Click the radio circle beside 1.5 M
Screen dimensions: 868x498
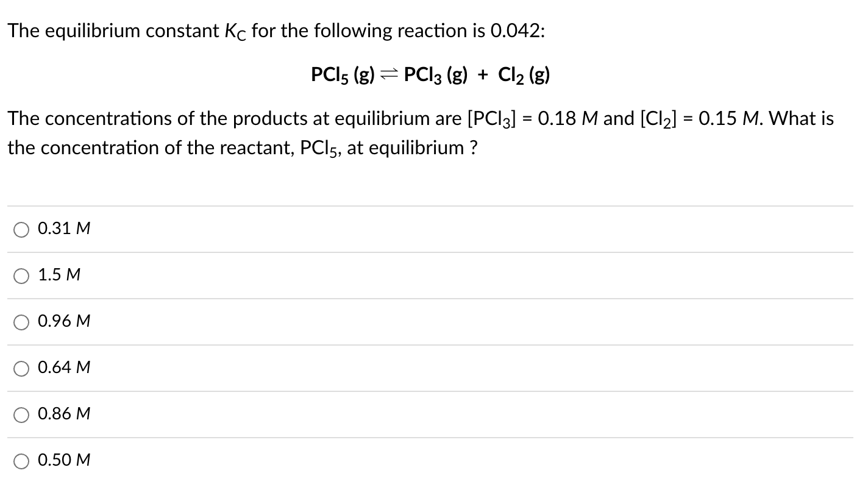pyautogui.click(x=21, y=276)
